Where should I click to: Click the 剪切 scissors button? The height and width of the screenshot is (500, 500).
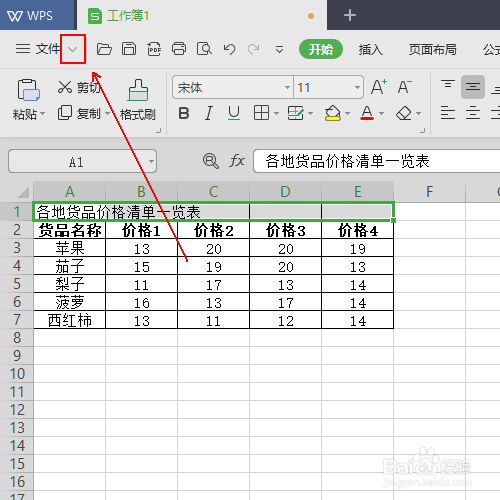(x=79, y=87)
